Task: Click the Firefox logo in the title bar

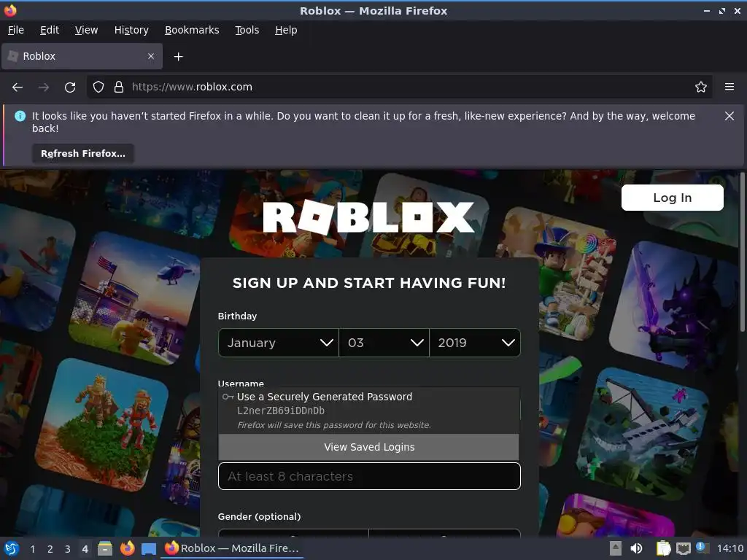Action: tap(10, 10)
